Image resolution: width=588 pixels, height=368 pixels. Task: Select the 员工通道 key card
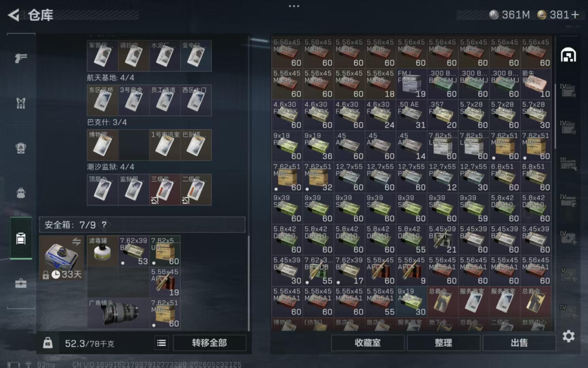(x=165, y=101)
